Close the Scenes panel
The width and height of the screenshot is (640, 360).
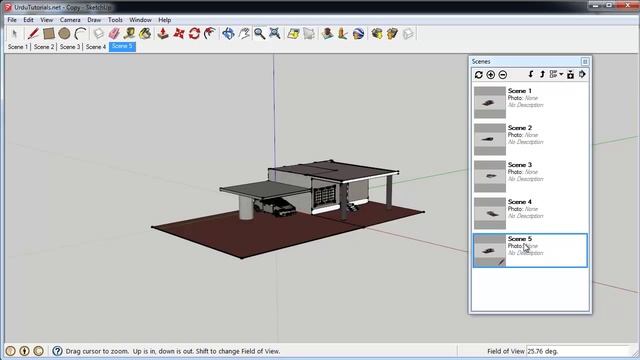coord(585,62)
